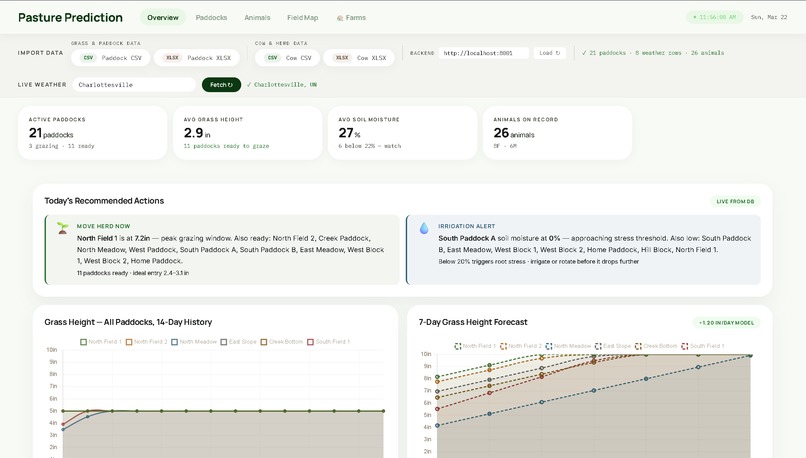Click the 'Sun, Mar 22' date text
Image resolution: width=806 pixels, height=458 pixels.
pos(769,17)
